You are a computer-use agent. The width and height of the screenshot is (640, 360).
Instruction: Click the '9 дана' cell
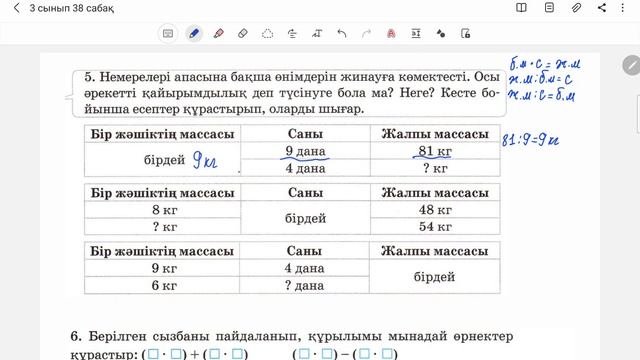coord(305,151)
